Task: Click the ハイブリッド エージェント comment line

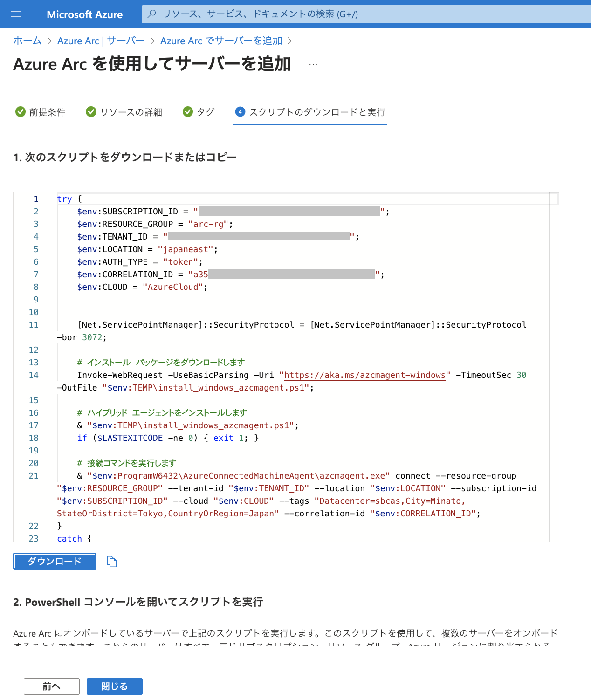Action: 162,413
